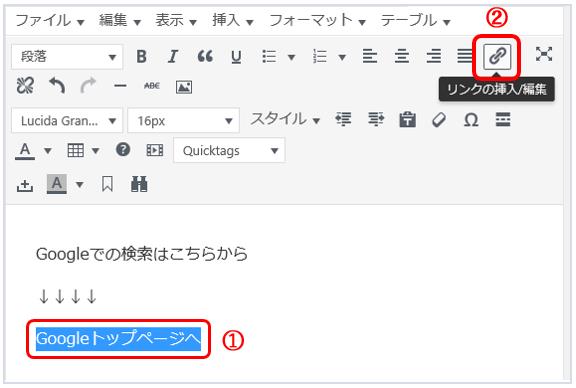The width and height of the screenshot is (576, 388).
Task: Insert a numbered list
Action: [320, 57]
